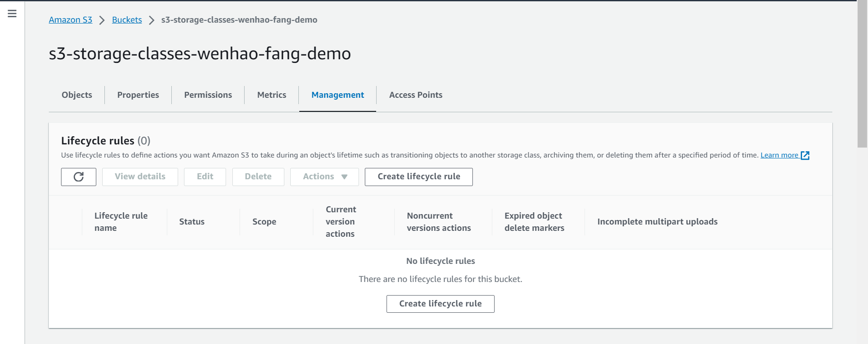868x344 pixels.
Task: Click the Lifecycle rule name column header
Action: tap(121, 222)
